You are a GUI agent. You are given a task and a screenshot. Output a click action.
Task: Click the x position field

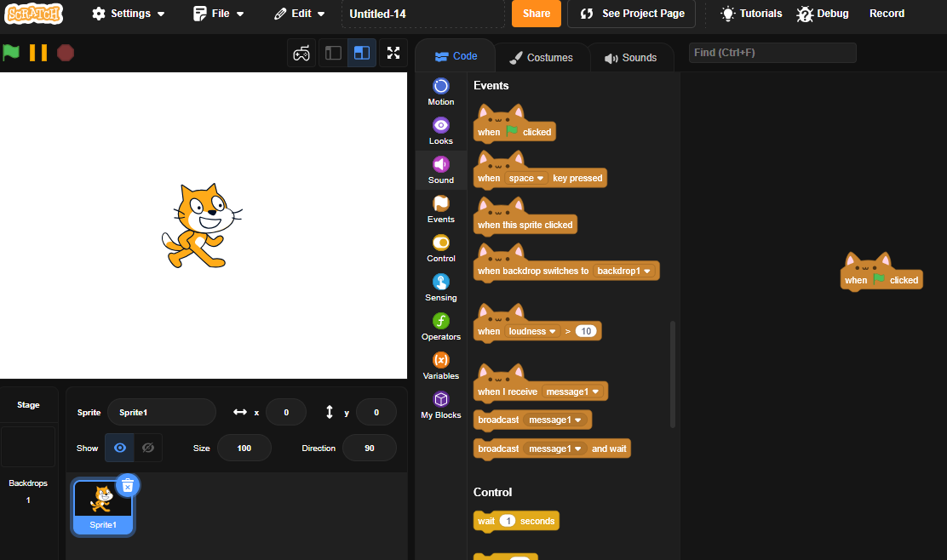point(286,412)
